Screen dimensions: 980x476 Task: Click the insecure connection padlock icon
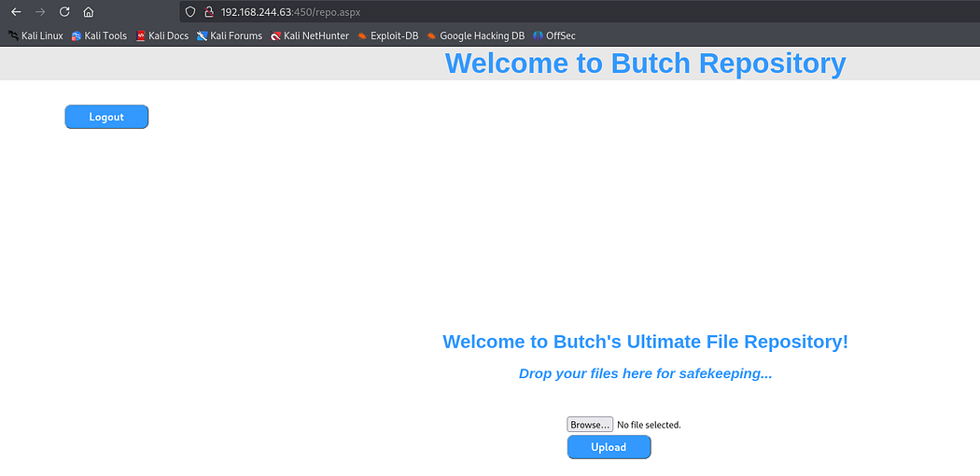pyautogui.click(x=209, y=12)
